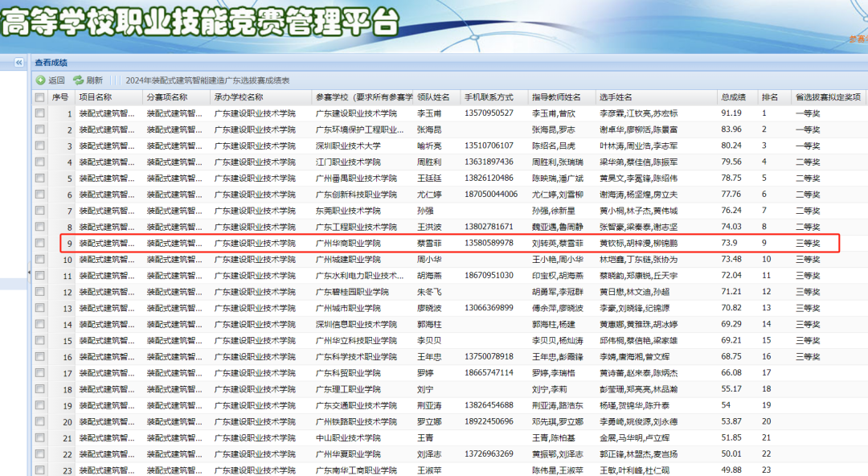Screen dimensions: 868x476
Task: Click the small splitter arrow on left panel edge
Action: click(x=29, y=273)
